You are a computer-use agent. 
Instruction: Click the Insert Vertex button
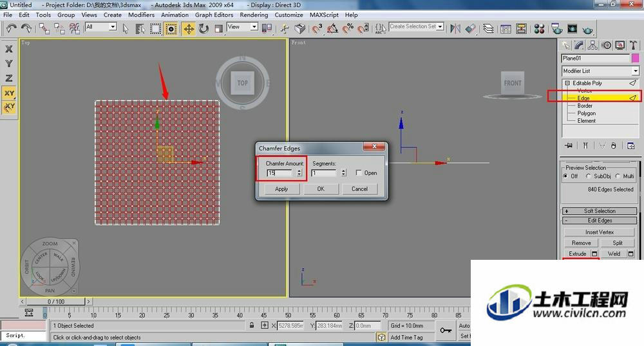click(600, 232)
